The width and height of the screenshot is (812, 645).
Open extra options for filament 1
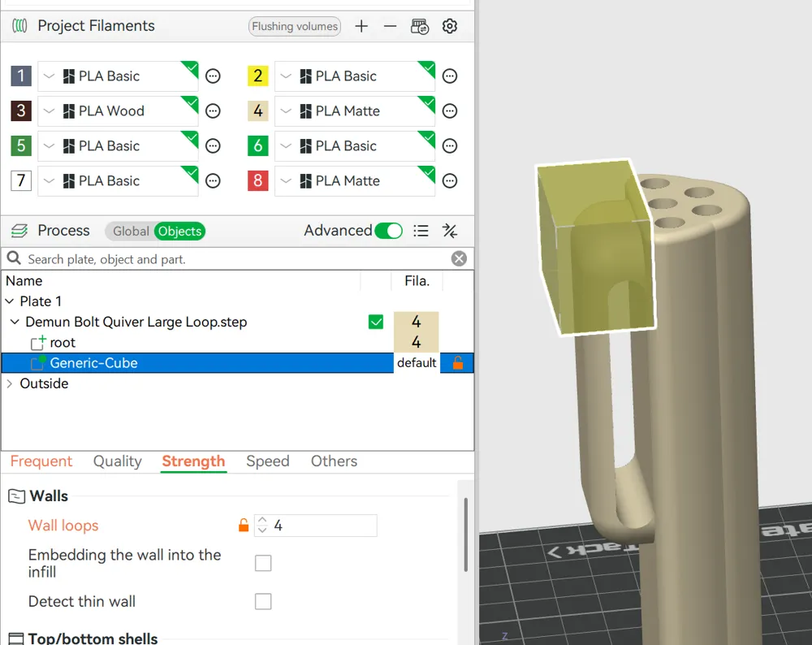(x=213, y=76)
